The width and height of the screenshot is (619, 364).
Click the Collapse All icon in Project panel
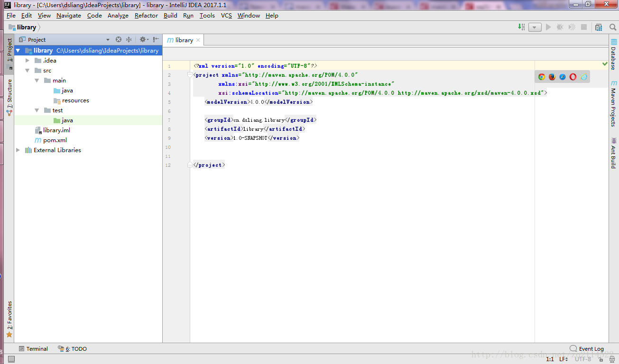(x=129, y=40)
